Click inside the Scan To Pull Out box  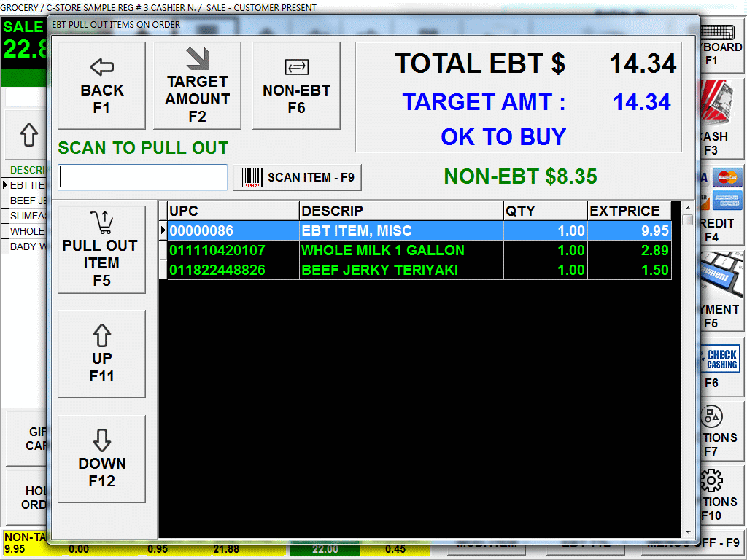(143, 177)
